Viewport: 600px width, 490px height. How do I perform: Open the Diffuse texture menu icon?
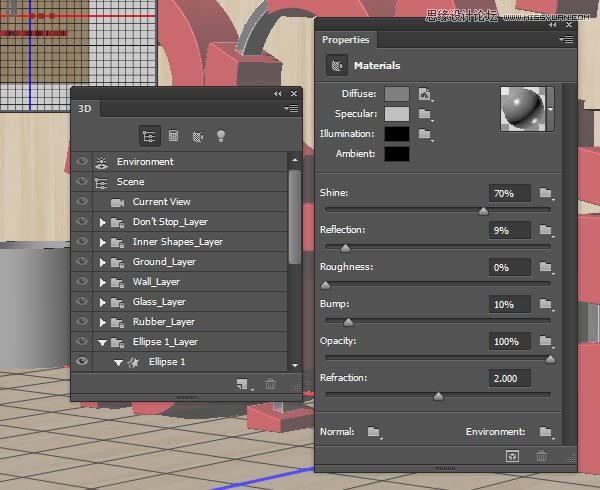425,94
